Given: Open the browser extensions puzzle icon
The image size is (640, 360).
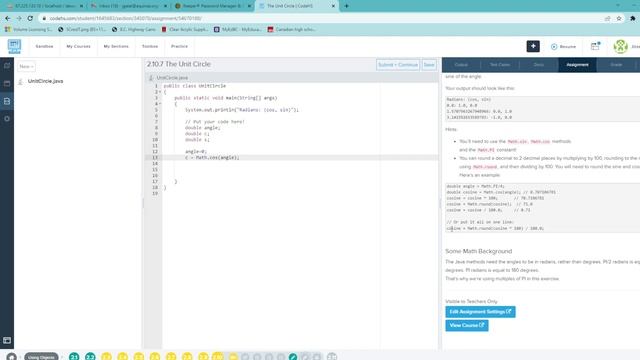Looking at the screenshot, I should click(633, 18).
